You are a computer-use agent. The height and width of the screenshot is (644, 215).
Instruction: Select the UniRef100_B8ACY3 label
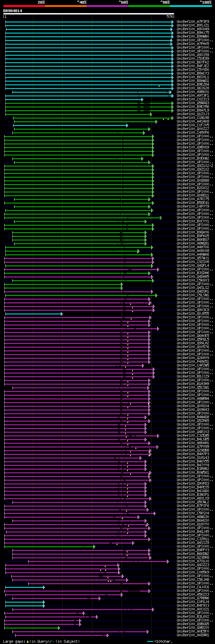(193, 73)
